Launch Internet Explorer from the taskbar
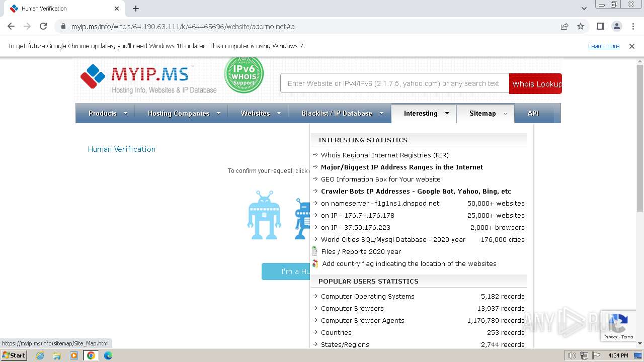The height and width of the screenshot is (362, 644). pyautogui.click(x=40, y=355)
